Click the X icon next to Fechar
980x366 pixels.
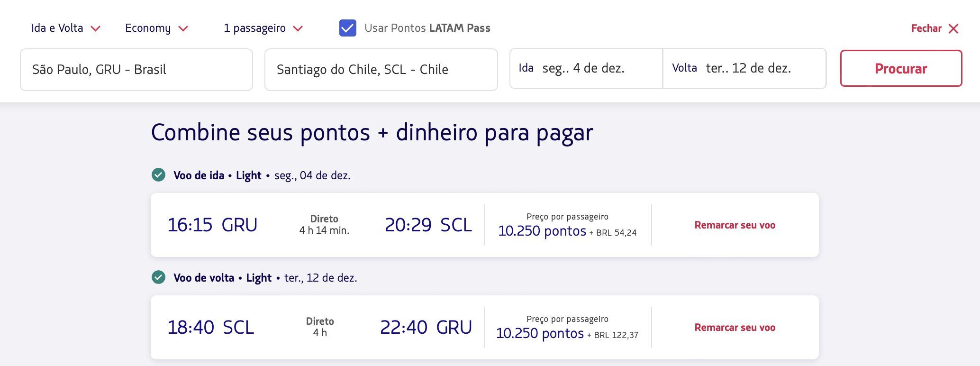coord(953,28)
